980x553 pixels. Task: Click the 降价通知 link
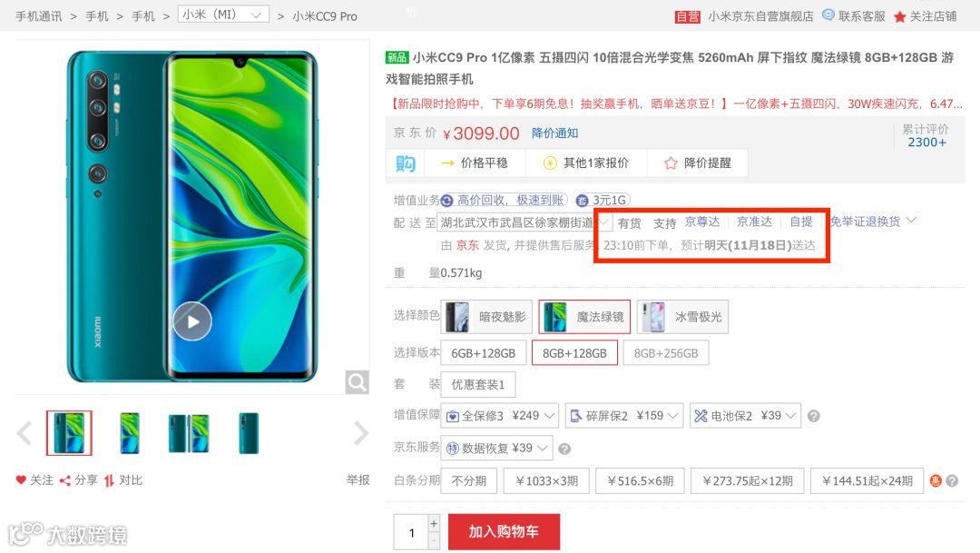[555, 133]
